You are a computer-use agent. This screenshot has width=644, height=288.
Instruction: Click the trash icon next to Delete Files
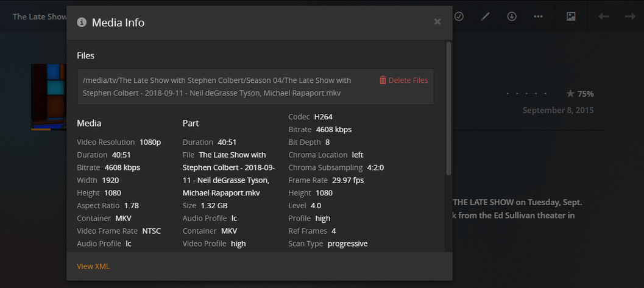pyautogui.click(x=383, y=80)
